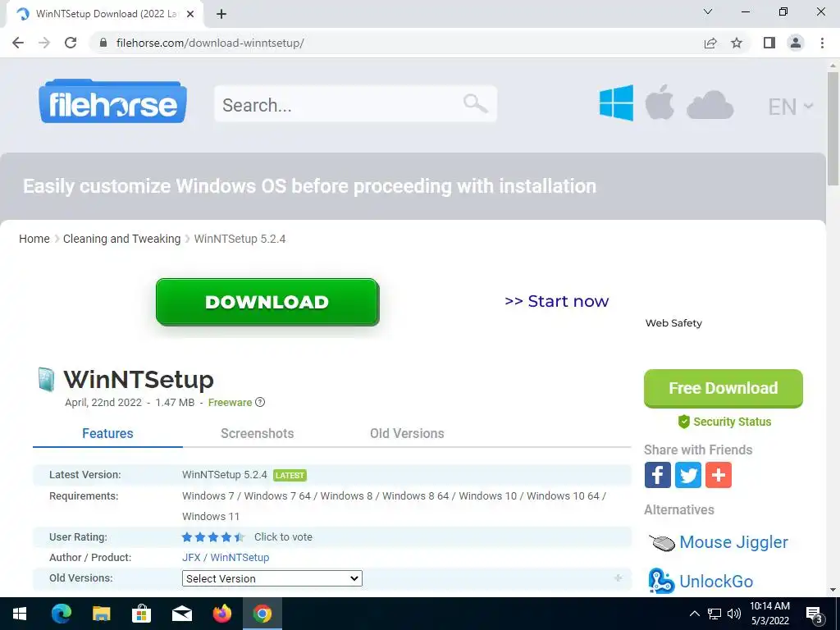Open Microsoft Edge from taskbar
This screenshot has height=630, width=840.
coord(61,614)
